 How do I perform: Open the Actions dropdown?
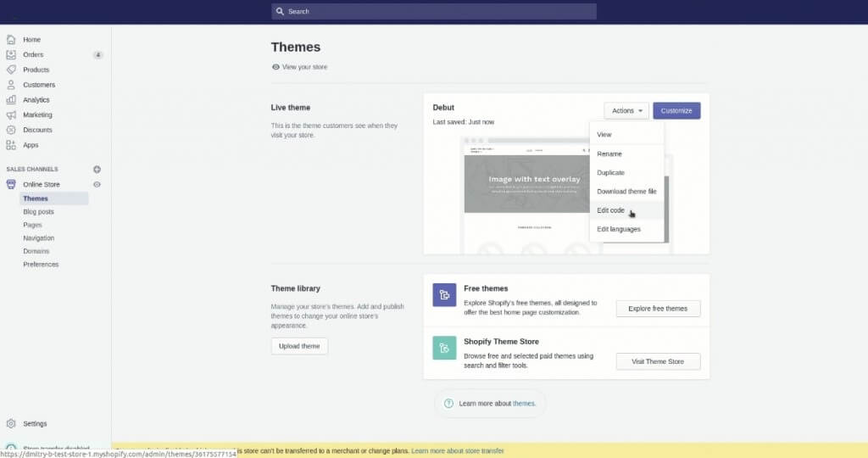626,111
